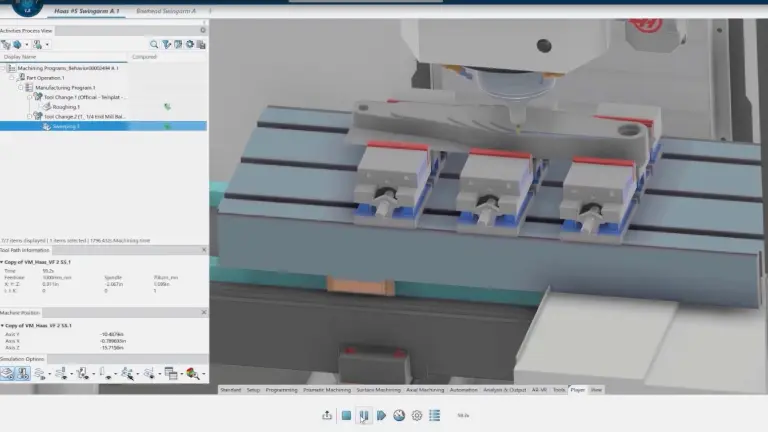Viewport: 768px width, 432px height.
Task: Click the compass logo in top-left corner
Action: [27, 7]
